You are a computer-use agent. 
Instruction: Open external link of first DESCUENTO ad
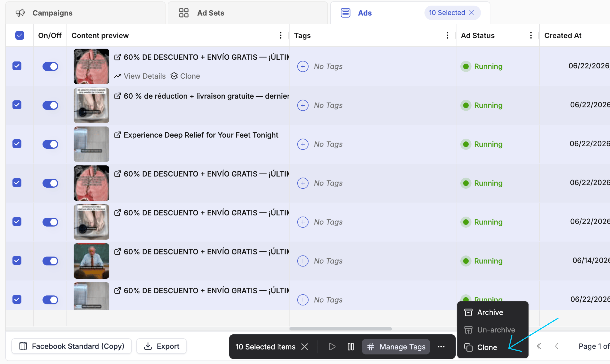pyautogui.click(x=117, y=57)
